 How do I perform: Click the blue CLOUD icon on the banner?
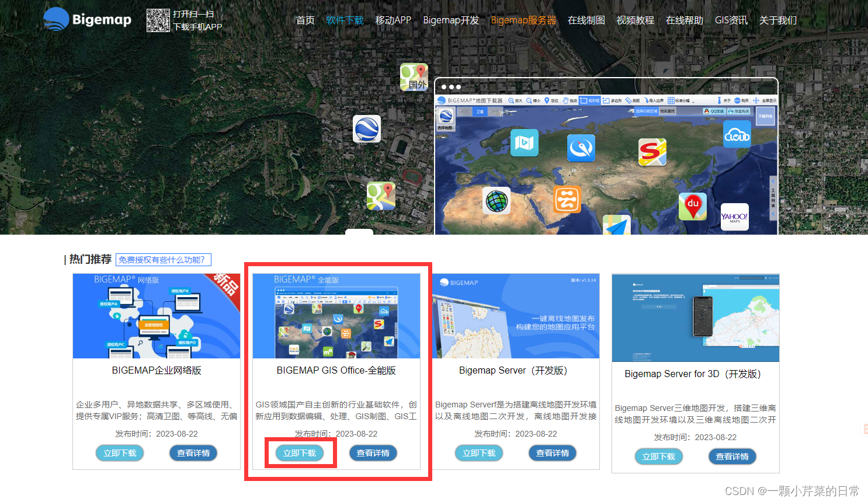(737, 134)
